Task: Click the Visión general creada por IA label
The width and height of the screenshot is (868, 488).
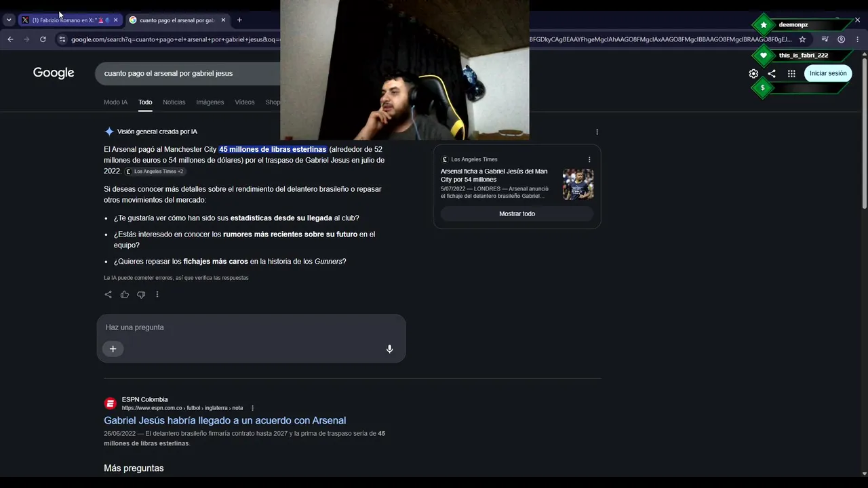Action: pyautogui.click(x=157, y=131)
